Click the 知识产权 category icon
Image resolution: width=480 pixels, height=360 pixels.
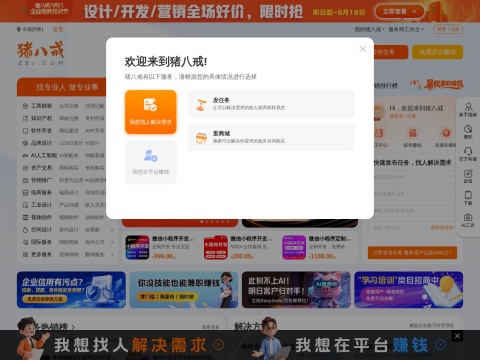pyautogui.click(x=25, y=118)
